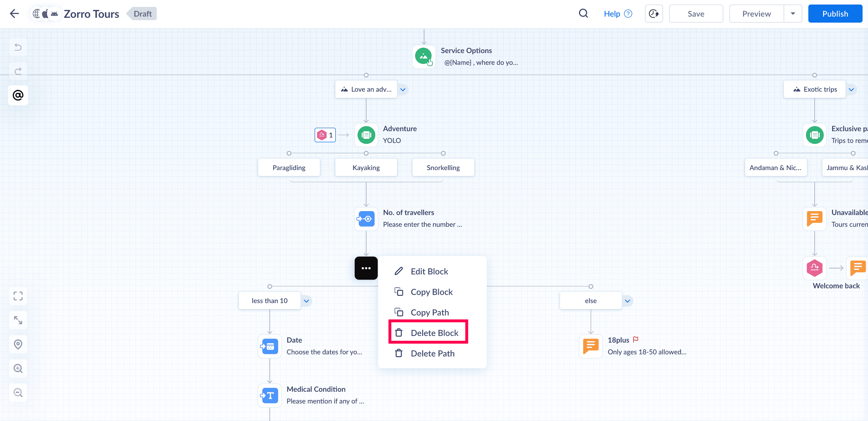Open the else condition dropdown
This screenshot has width=868, height=421.
tap(627, 301)
